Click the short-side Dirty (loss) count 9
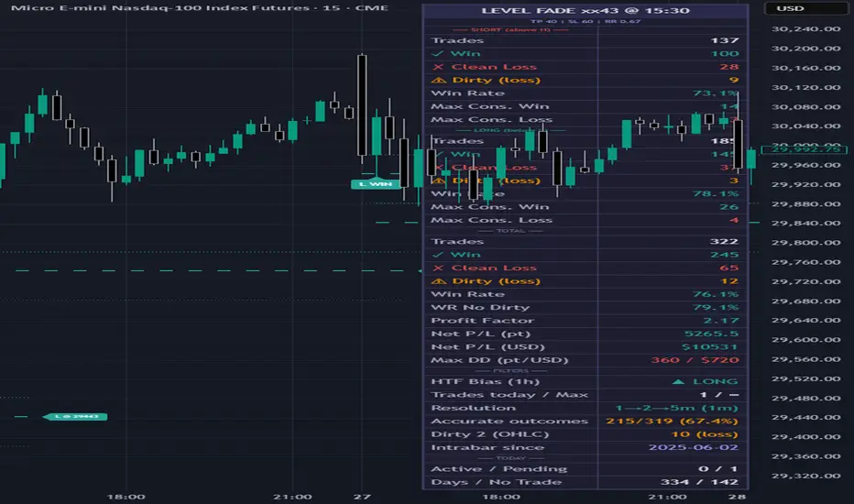The image size is (854, 504). pos(734,80)
